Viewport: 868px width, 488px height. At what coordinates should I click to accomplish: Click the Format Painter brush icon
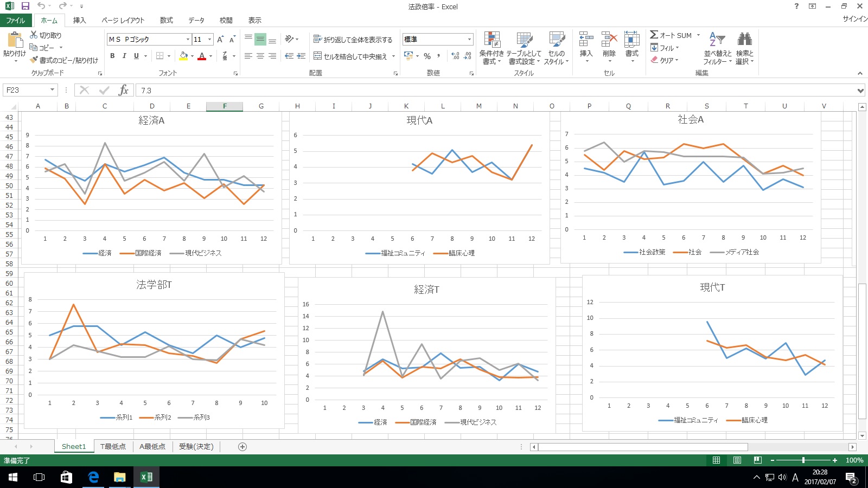(x=34, y=60)
